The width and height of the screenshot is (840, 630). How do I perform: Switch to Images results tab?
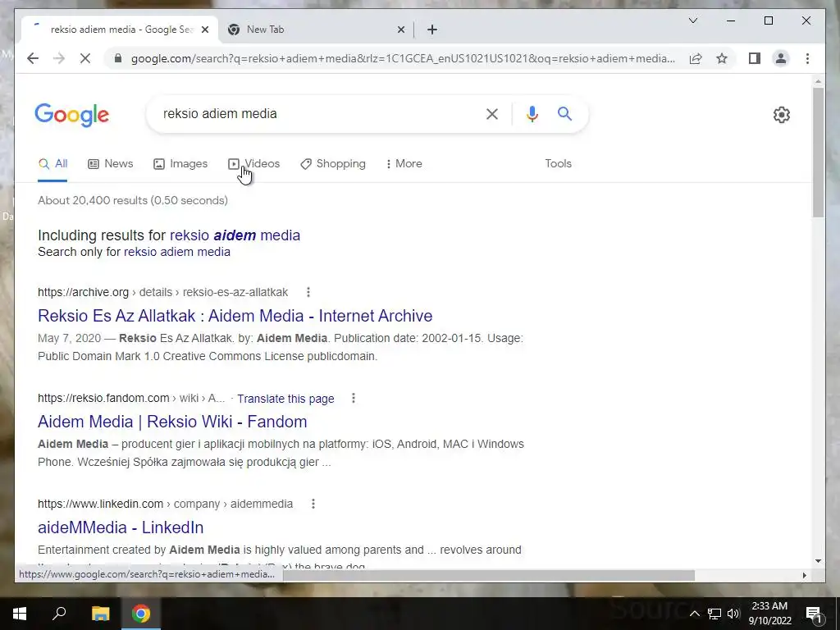180,163
